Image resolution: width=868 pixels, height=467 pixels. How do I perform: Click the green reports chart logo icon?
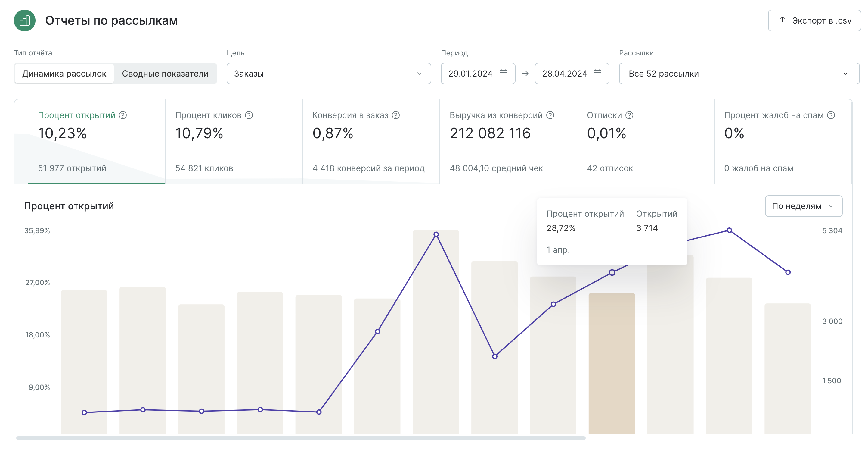25,20
